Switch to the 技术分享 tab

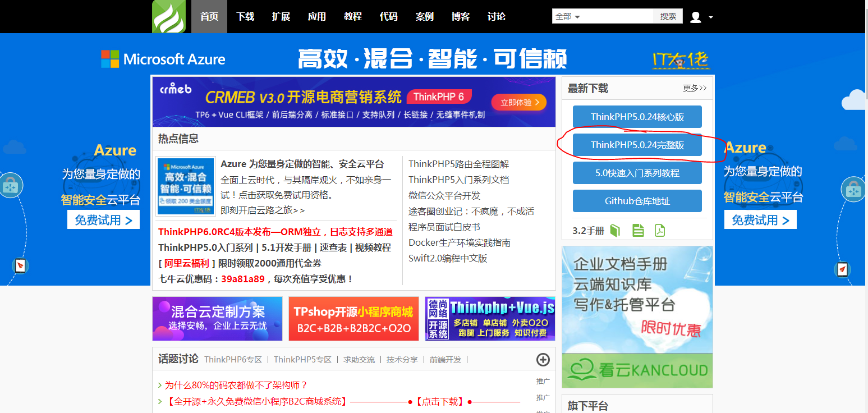pos(402,360)
